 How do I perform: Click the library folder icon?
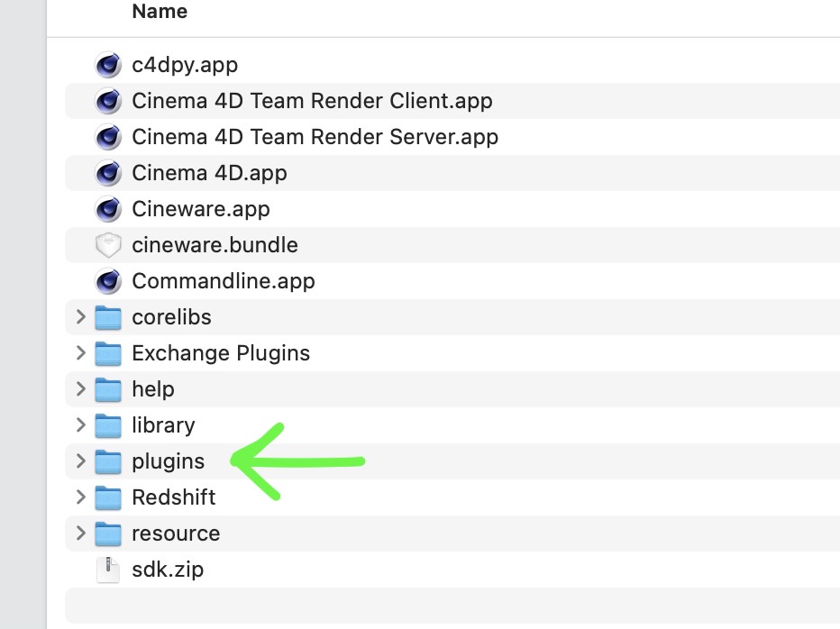coord(108,425)
